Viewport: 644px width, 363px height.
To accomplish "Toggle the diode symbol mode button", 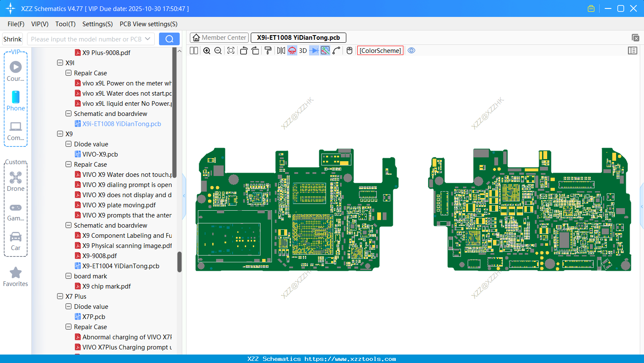I will 314,51.
